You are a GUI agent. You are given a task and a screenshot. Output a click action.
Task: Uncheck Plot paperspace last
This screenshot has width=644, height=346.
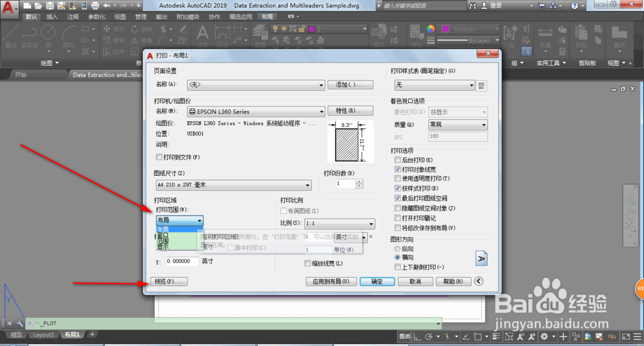tap(397, 198)
